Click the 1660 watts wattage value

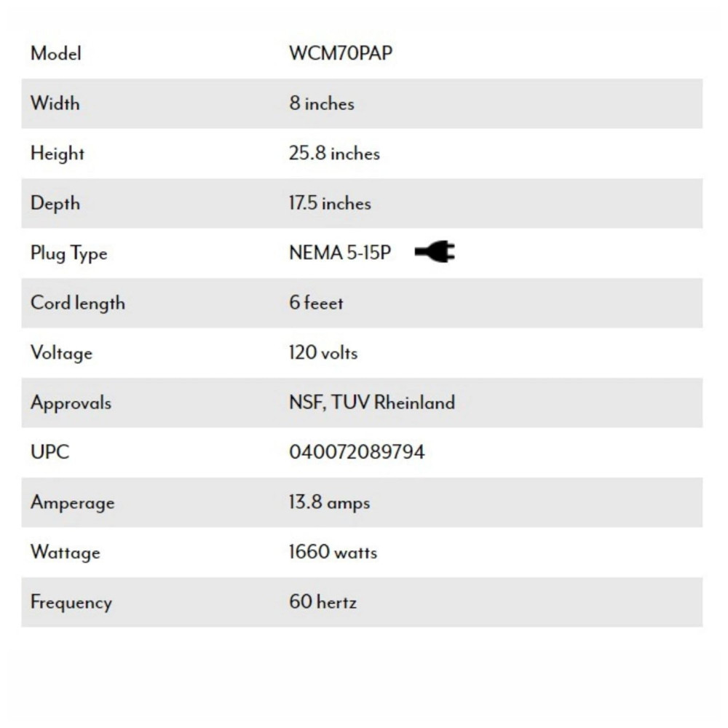point(333,553)
